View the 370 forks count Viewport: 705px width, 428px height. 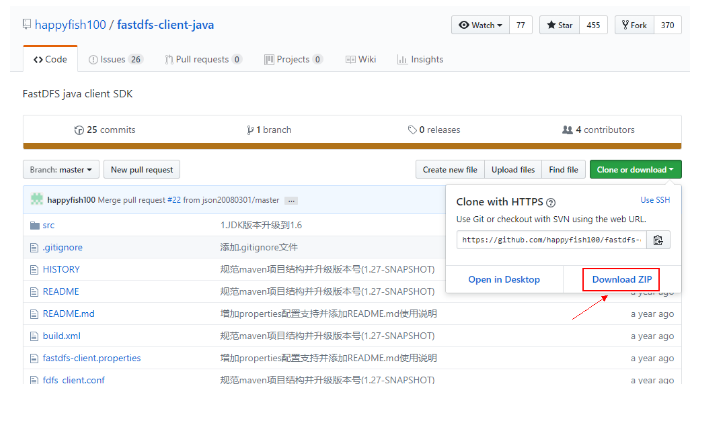[x=668, y=25]
